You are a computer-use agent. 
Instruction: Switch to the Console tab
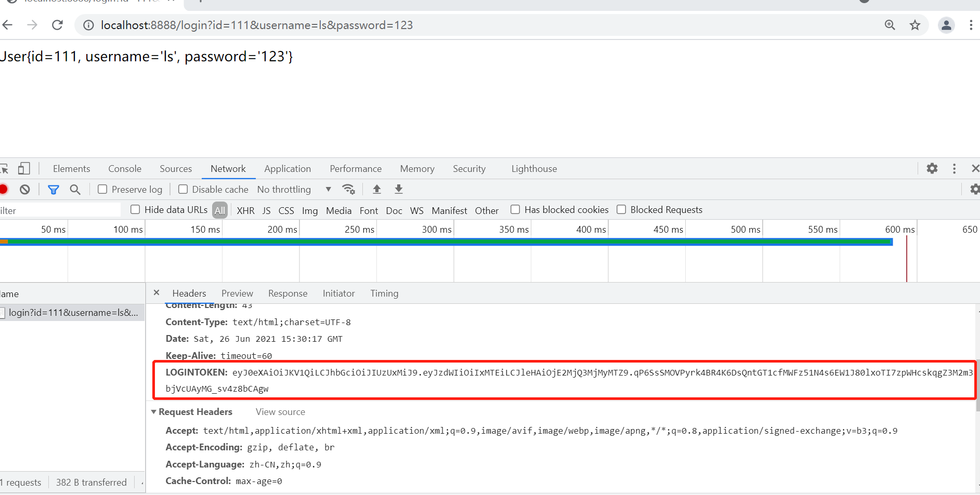click(x=125, y=169)
